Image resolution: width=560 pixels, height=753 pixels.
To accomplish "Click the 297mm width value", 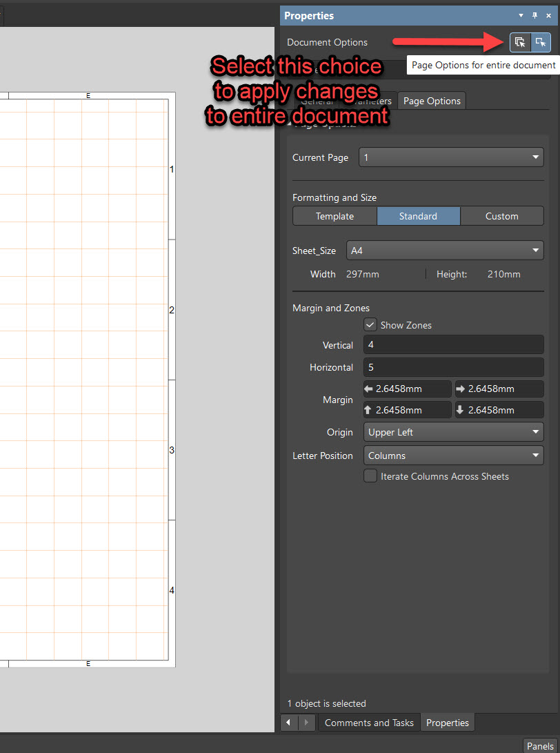I will click(x=363, y=274).
